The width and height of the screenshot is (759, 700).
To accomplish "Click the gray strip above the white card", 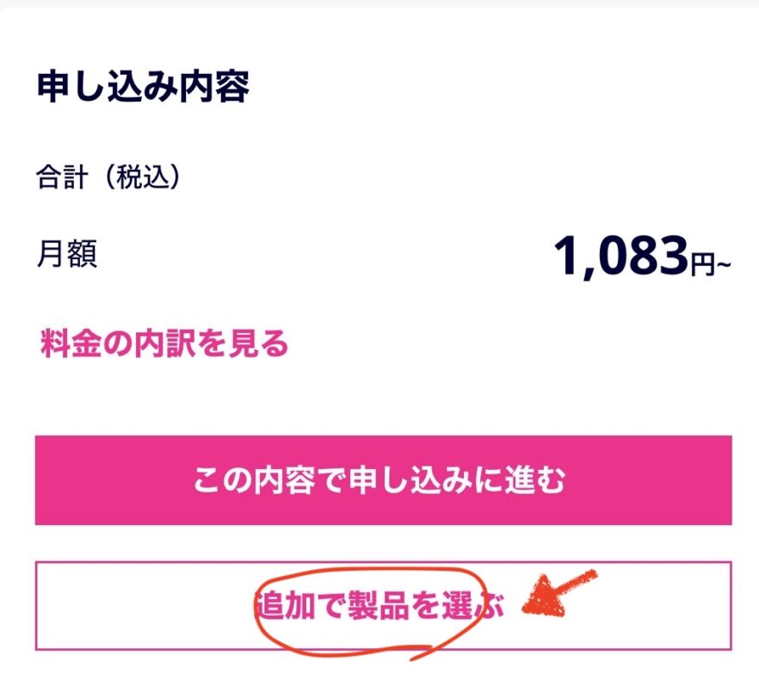I will (379, 3).
